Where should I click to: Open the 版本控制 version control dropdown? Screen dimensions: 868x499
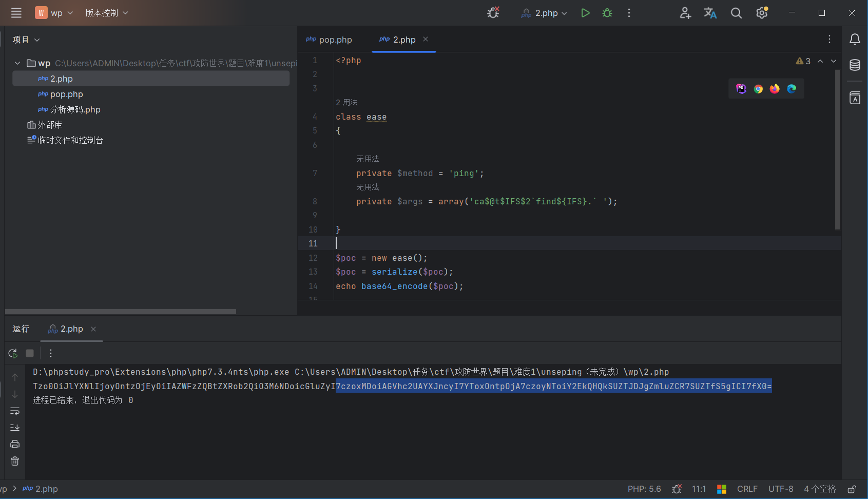click(x=107, y=13)
